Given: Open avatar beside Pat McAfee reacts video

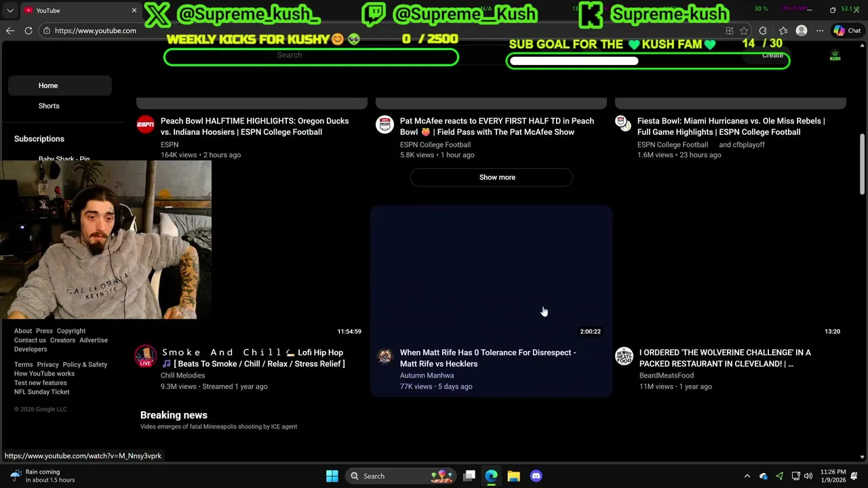Looking at the screenshot, I should pos(384,124).
